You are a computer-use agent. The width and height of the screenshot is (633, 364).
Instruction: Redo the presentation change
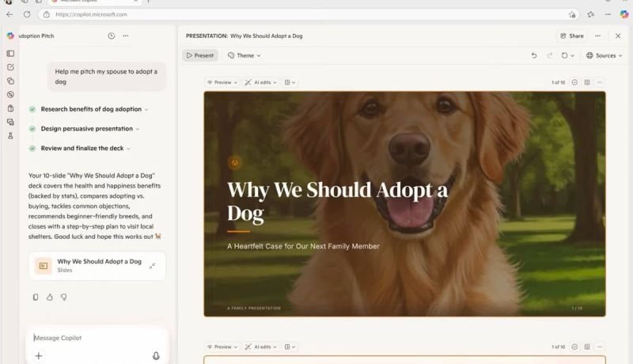pos(549,55)
